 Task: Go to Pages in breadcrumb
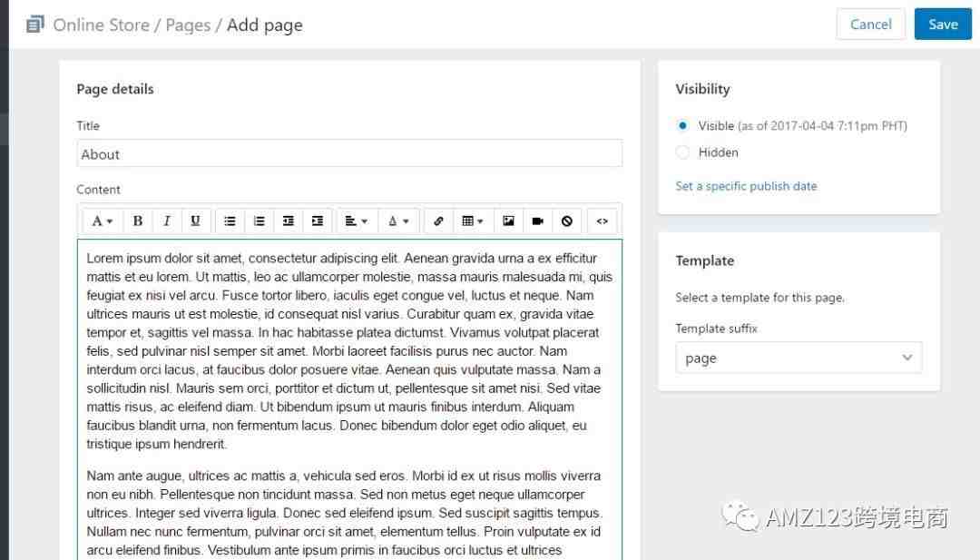point(188,25)
